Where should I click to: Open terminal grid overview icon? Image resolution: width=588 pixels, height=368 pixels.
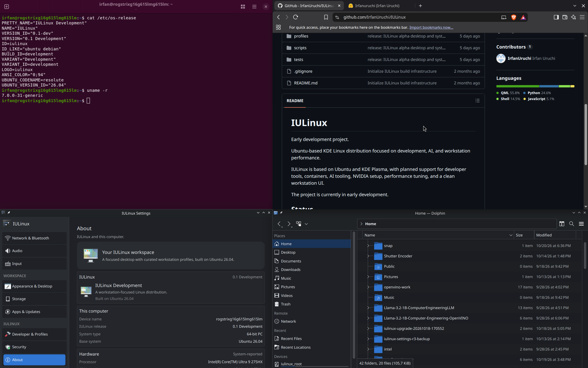tap(243, 7)
